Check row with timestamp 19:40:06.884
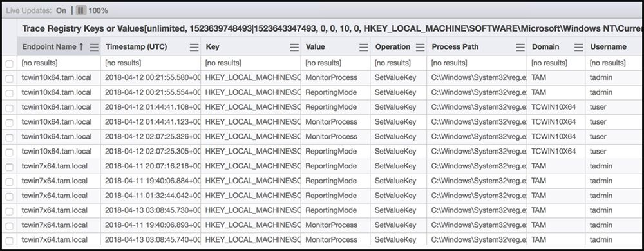 pos(9,182)
